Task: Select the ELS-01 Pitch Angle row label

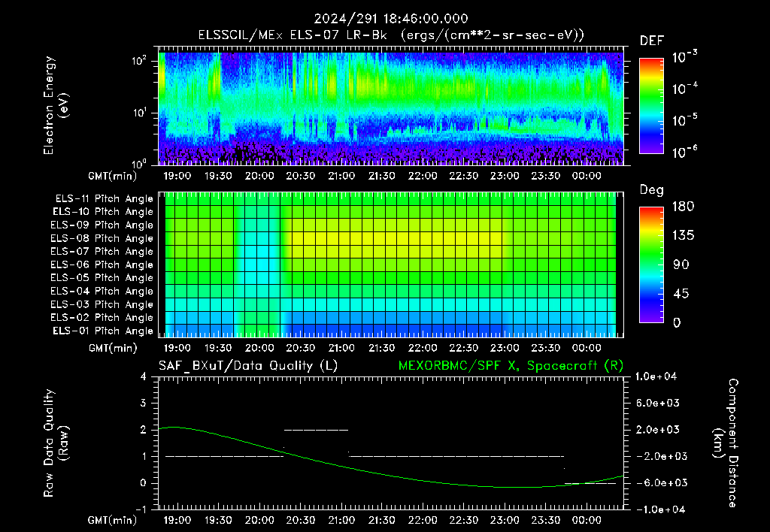Action: coord(103,331)
